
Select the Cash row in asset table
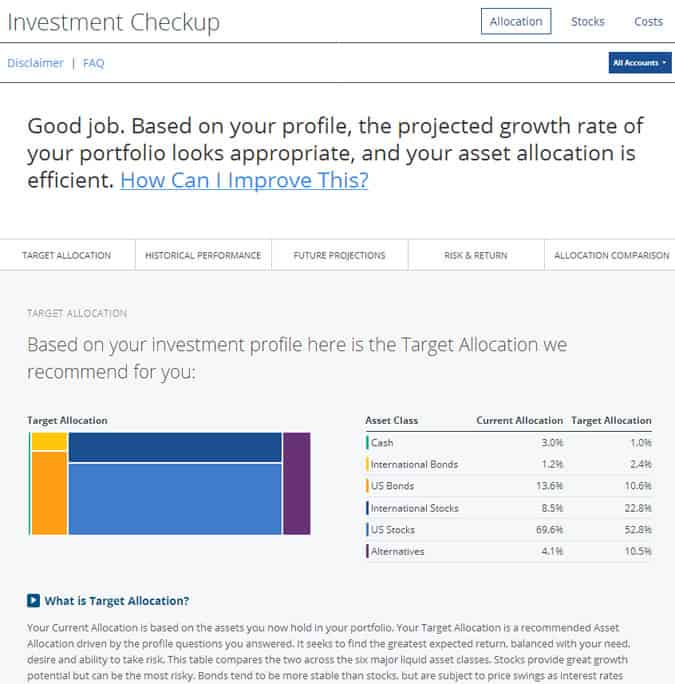[509, 443]
